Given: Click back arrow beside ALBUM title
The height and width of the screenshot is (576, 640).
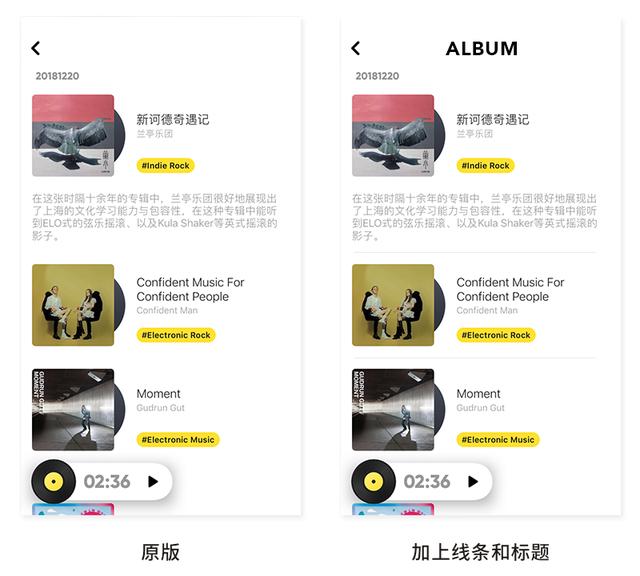Looking at the screenshot, I should [x=356, y=48].
